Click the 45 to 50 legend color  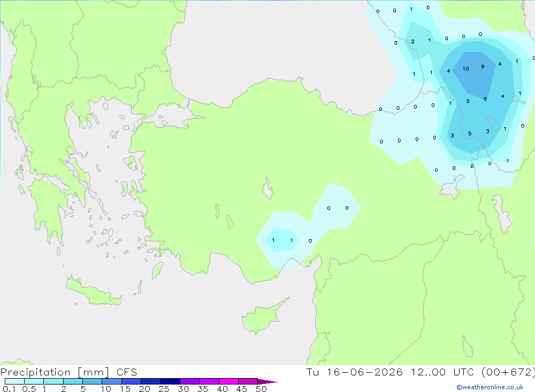248,381
